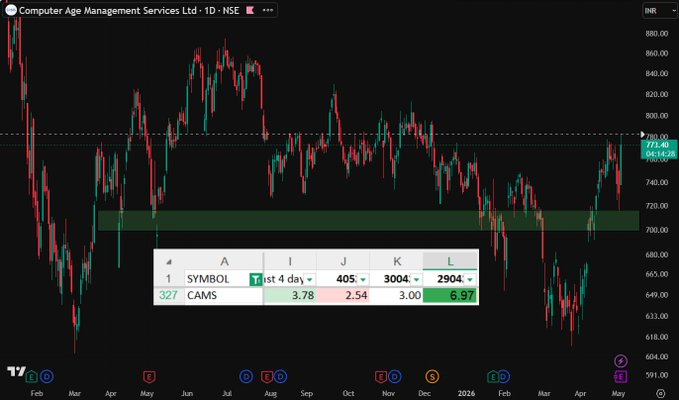Click the 820.00 price axis label
The width and height of the screenshot is (679, 400).
coord(657,94)
